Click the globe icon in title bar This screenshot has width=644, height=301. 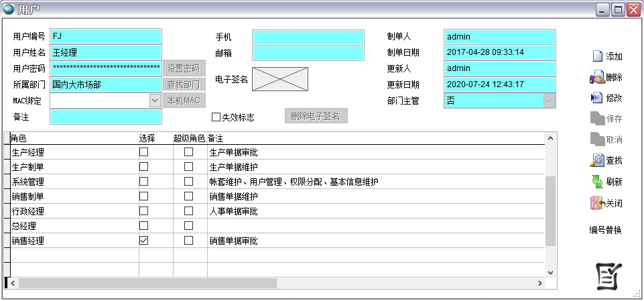(x=8, y=9)
